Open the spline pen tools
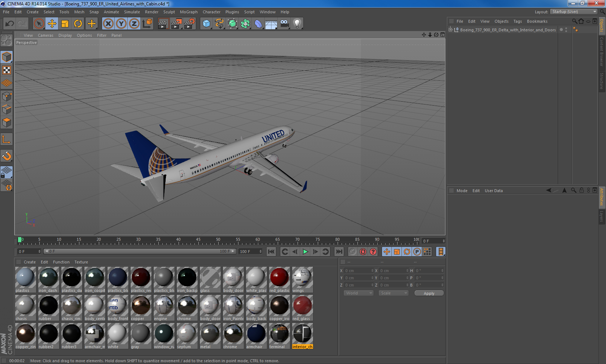This screenshot has width=606, height=364. (x=219, y=24)
